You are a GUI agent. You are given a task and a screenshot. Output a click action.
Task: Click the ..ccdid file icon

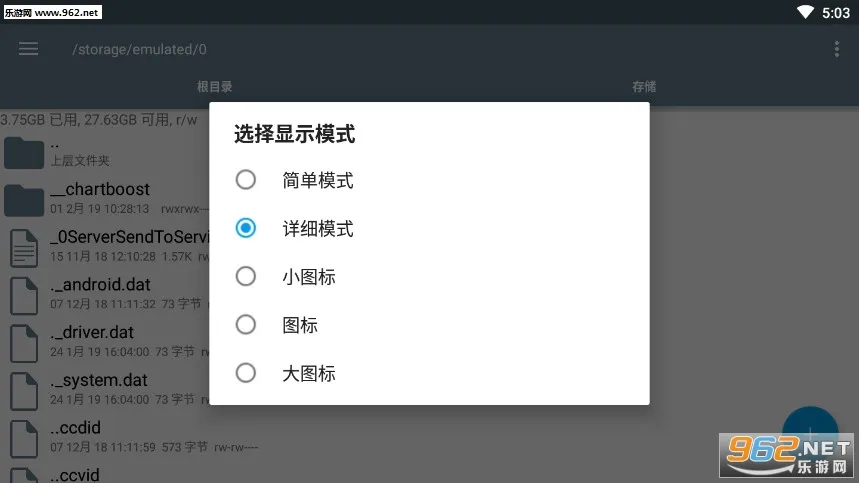[x=23, y=438]
